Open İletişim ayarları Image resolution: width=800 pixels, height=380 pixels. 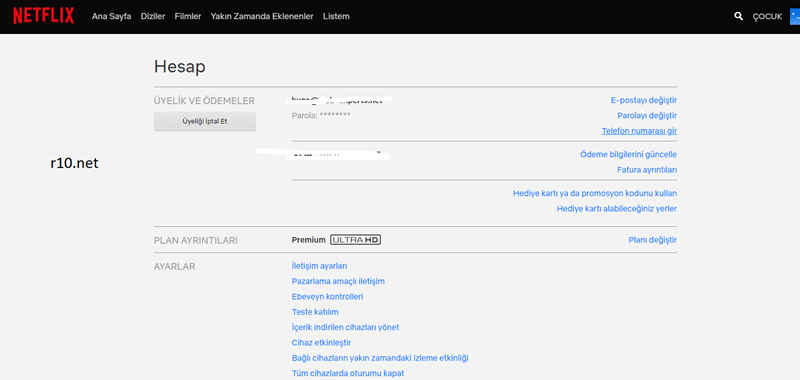click(x=319, y=266)
